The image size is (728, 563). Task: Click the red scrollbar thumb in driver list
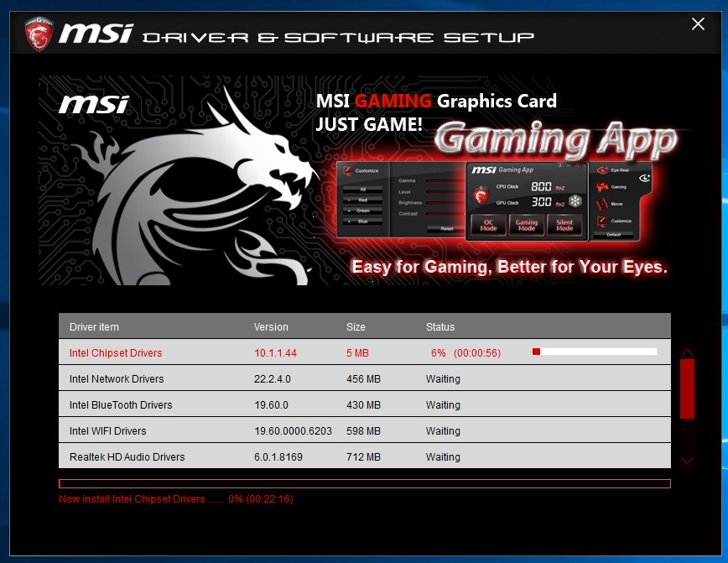point(687,388)
